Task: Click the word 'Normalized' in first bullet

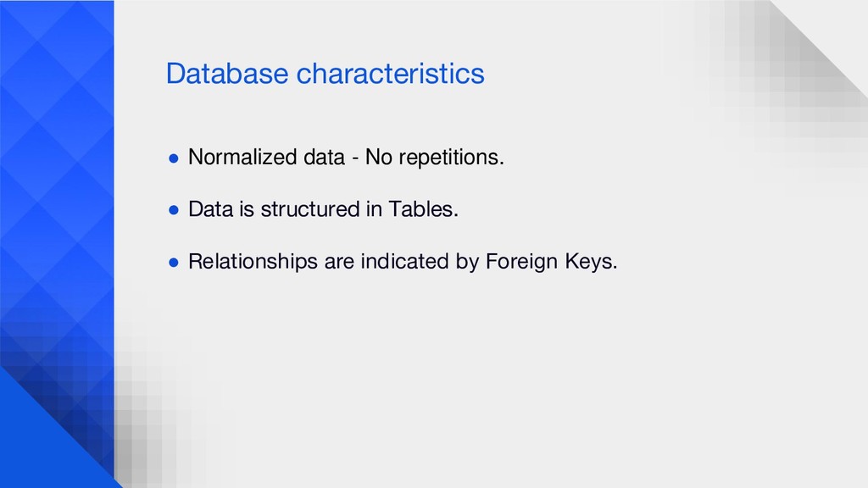Action: [x=243, y=157]
